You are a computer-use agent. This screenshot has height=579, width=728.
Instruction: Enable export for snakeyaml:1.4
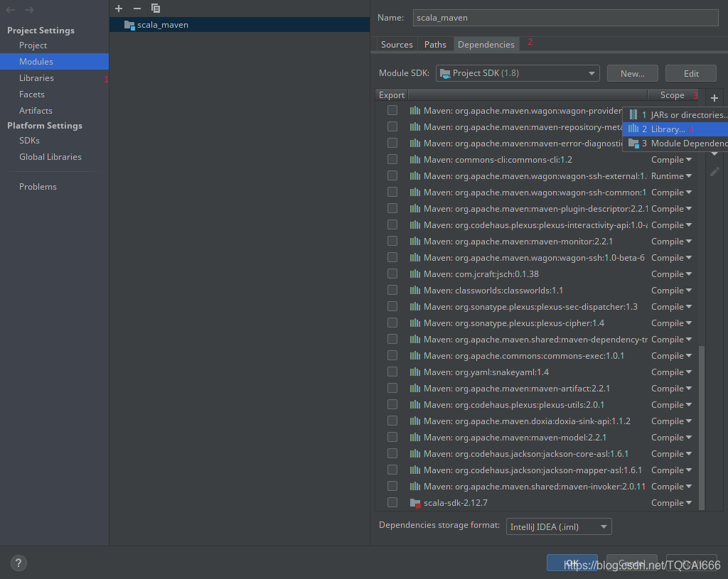(x=392, y=372)
